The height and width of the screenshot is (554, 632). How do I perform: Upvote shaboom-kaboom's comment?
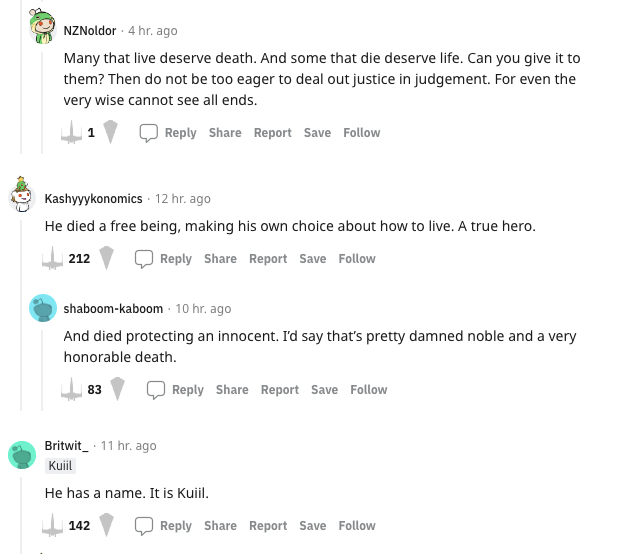coord(71,389)
